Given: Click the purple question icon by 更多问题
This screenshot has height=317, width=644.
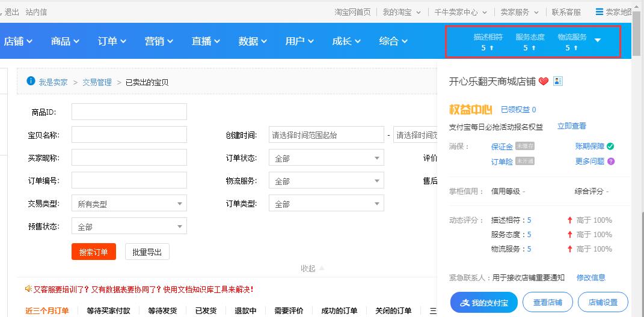Looking at the screenshot, I should point(611,161).
